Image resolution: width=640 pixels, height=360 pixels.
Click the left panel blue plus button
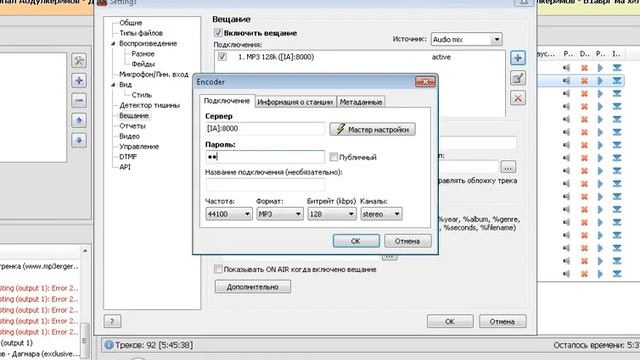pyautogui.click(x=79, y=80)
